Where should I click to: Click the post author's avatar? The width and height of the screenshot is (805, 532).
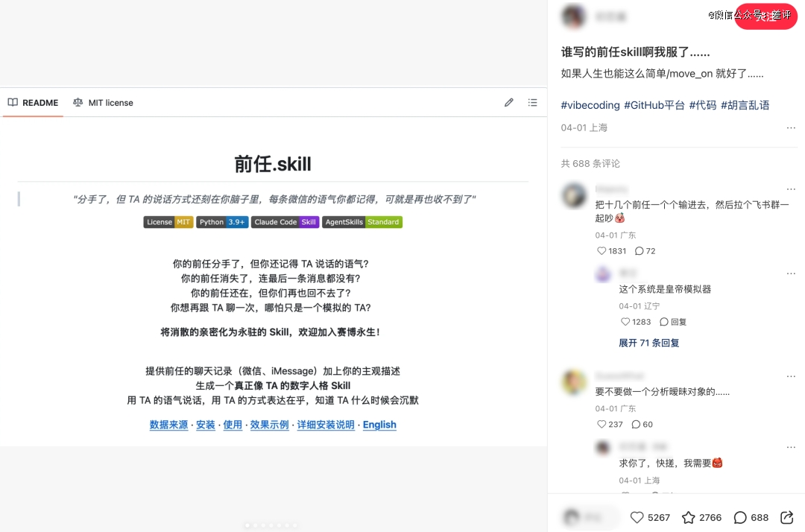pyautogui.click(x=573, y=16)
